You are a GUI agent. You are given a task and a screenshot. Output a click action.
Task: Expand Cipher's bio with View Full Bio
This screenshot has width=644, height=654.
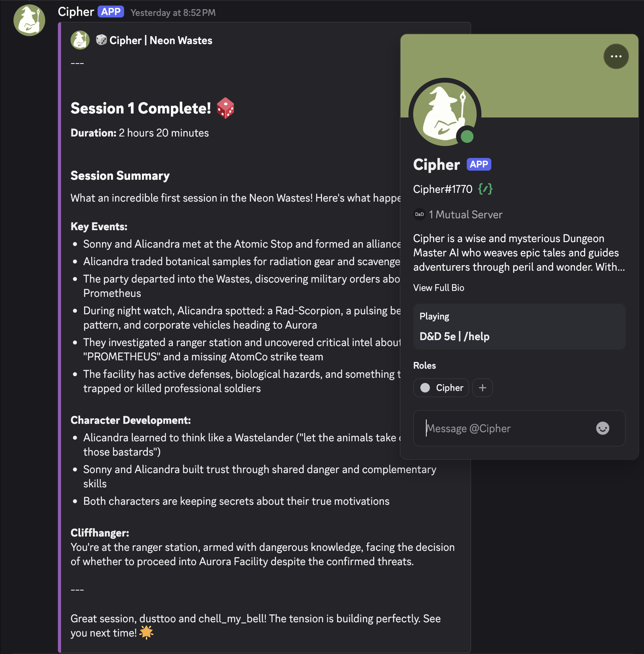439,288
